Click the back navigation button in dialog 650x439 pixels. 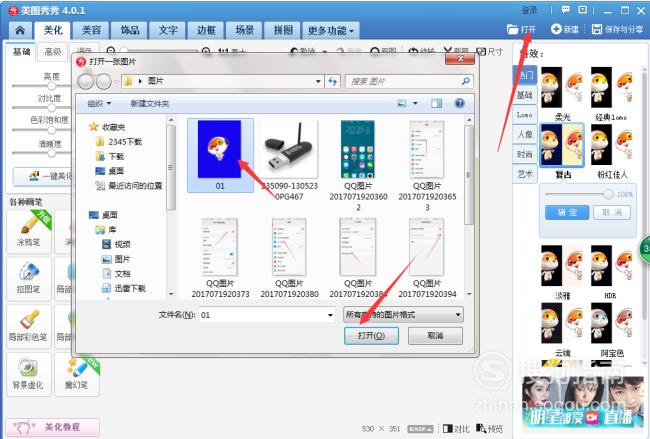86,82
